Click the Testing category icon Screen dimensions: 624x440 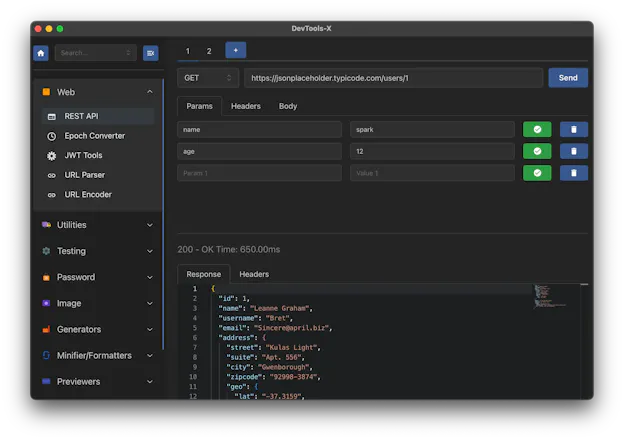[46, 251]
